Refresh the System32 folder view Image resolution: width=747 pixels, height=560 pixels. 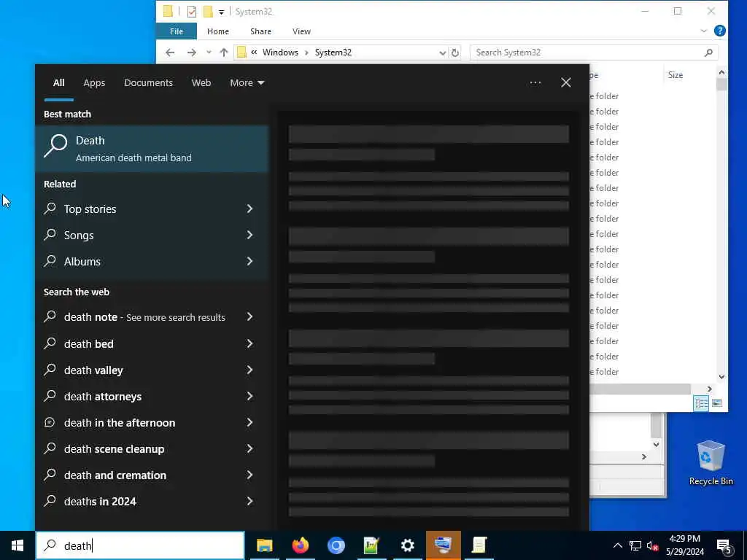tap(455, 52)
